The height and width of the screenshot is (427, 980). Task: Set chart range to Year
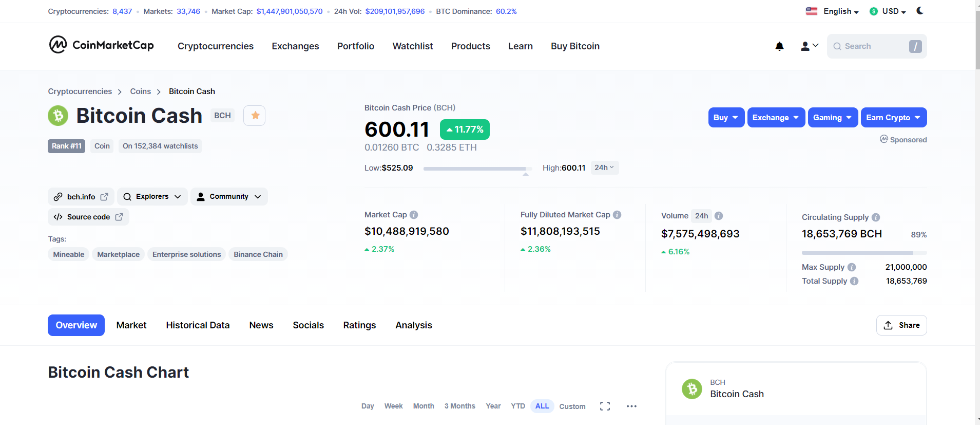click(493, 406)
